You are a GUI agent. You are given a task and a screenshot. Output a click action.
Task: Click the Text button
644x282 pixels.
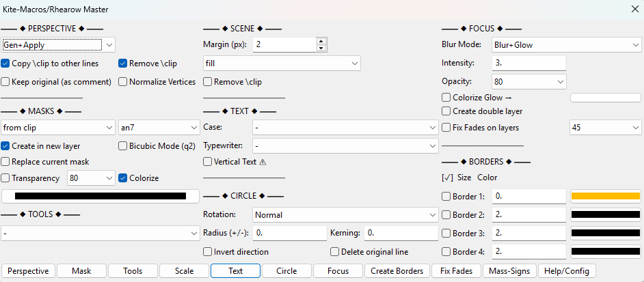(x=235, y=271)
